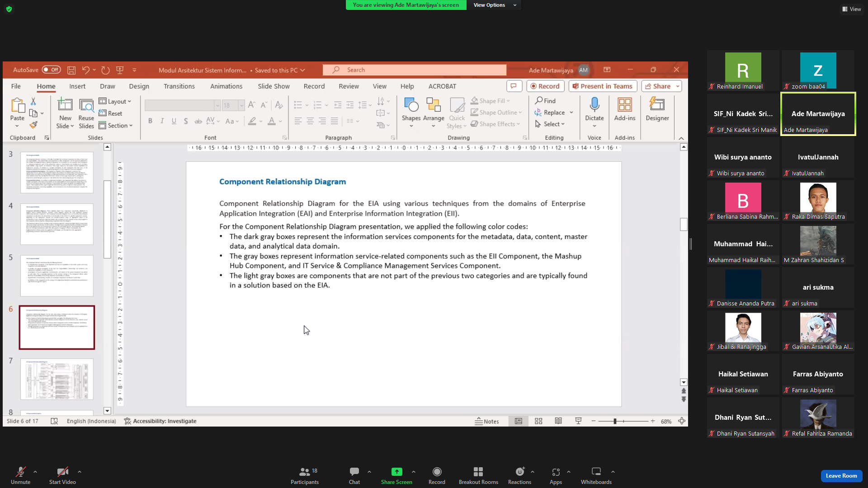Screen dimensions: 868x488
Task: Select slide 7 thumbnail
Action: [x=57, y=379]
